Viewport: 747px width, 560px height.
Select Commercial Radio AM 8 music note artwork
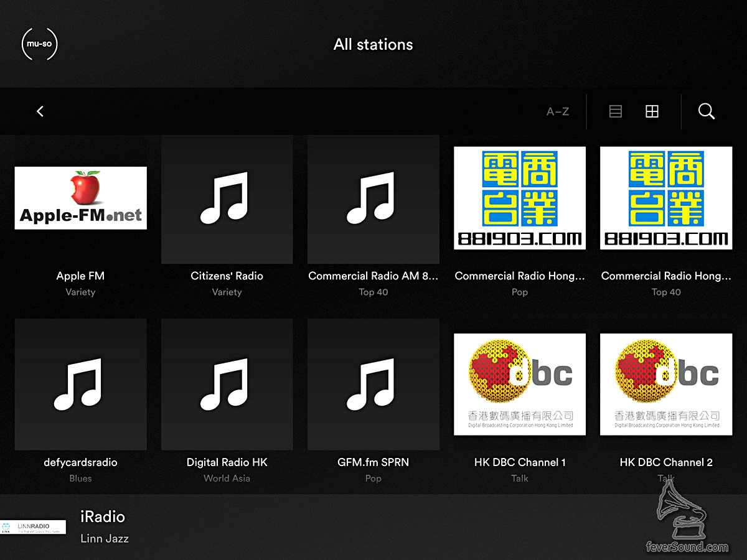coord(374,198)
